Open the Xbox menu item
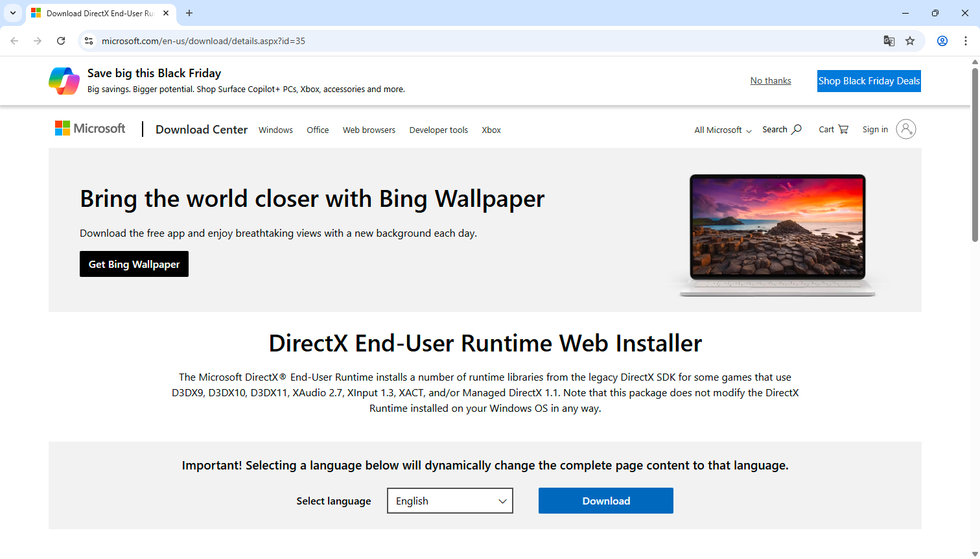The image size is (980, 559). (491, 130)
